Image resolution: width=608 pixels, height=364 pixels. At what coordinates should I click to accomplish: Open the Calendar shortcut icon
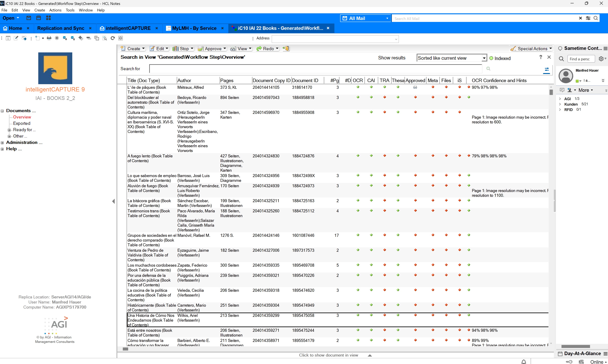pyautogui.click(x=38, y=18)
